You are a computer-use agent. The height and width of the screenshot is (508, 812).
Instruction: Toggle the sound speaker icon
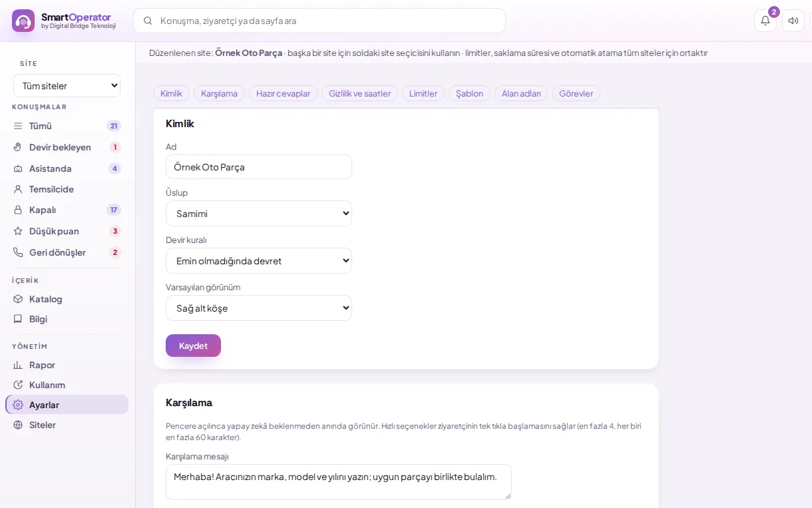[x=793, y=21]
